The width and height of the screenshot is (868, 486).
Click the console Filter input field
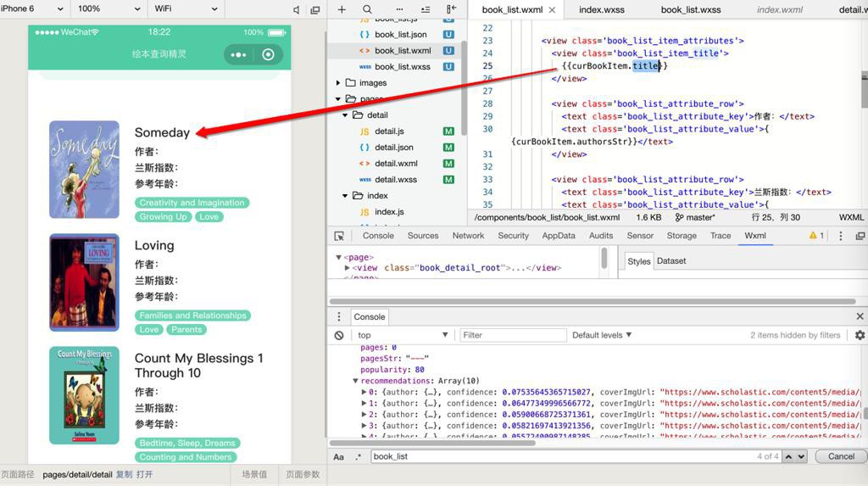click(x=513, y=335)
